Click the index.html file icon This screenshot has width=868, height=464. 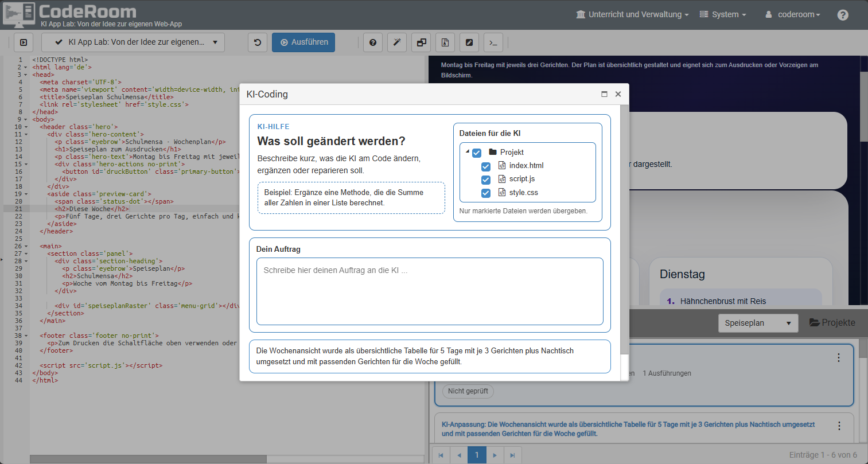pos(502,165)
